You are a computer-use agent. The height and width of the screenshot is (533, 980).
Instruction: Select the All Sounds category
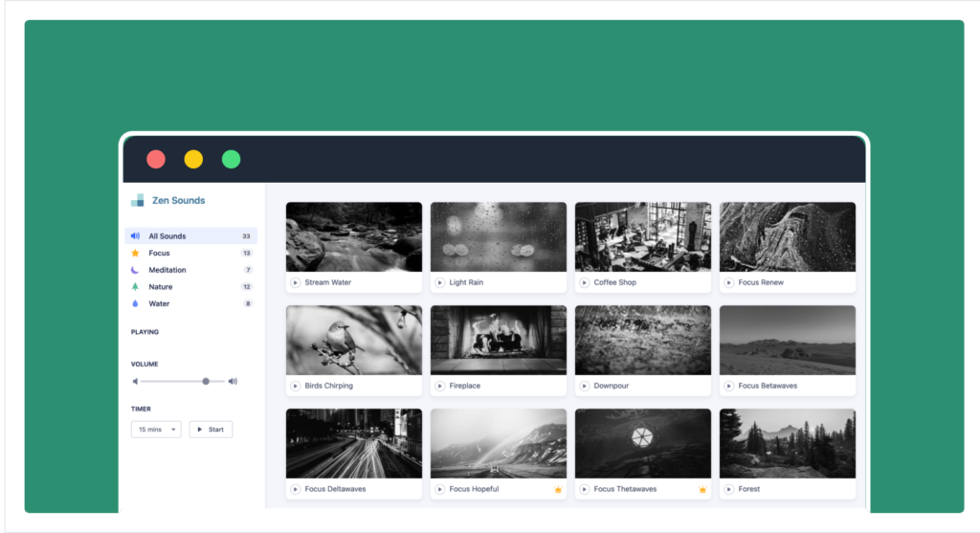191,236
